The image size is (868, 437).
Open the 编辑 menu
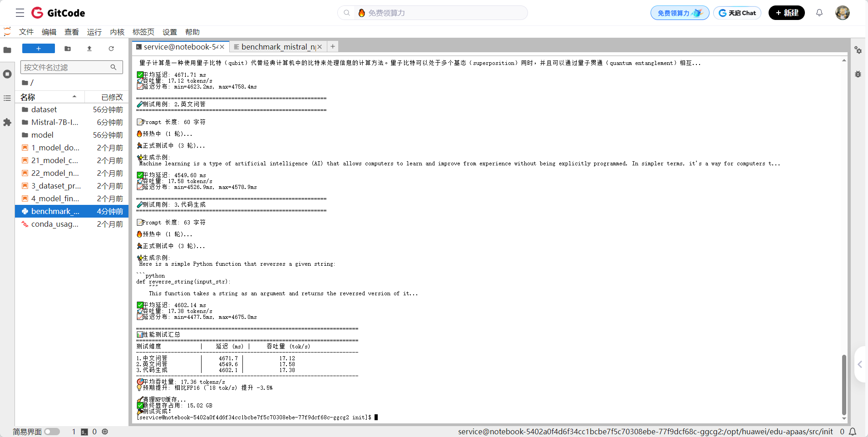pos(49,32)
